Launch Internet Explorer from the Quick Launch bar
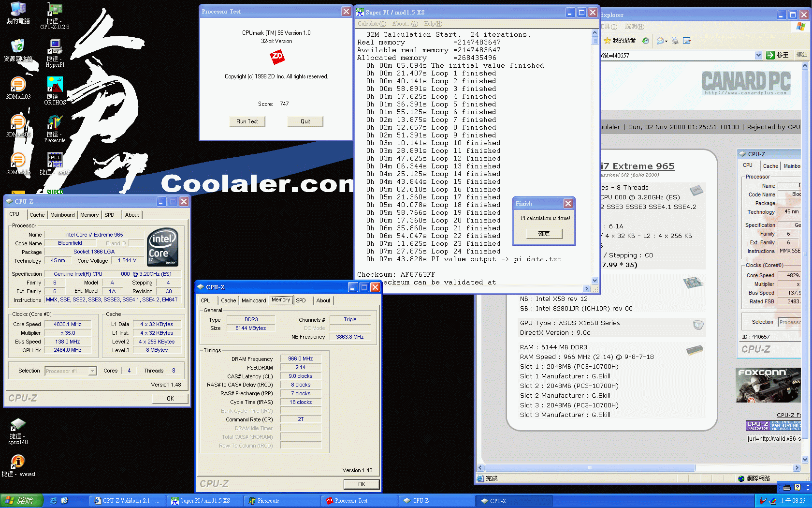Screen dimensions: 812x508 coord(54,501)
